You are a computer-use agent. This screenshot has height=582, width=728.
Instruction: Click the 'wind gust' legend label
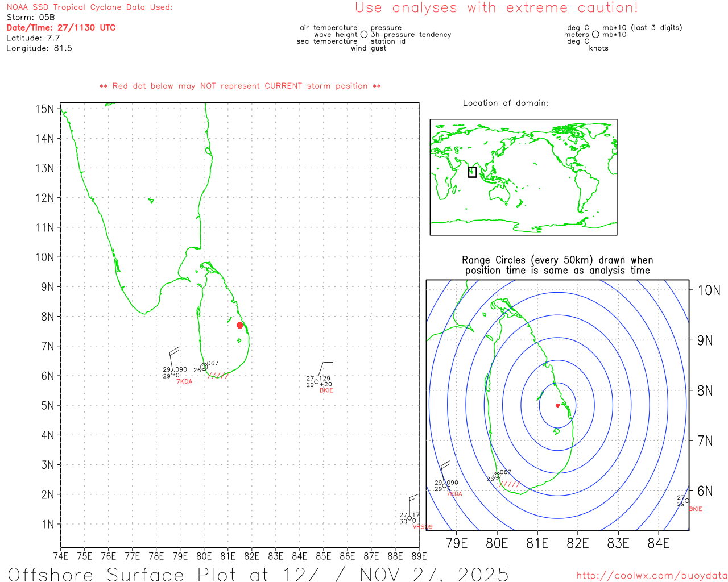(x=369, y=48)
